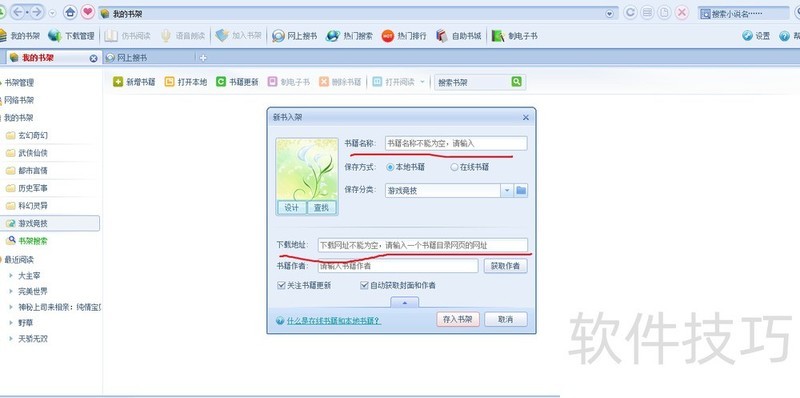This screenshot has width=800, height=398.
Task: Click 新增书籍 add book button
Action: click(x=134, y=82)
